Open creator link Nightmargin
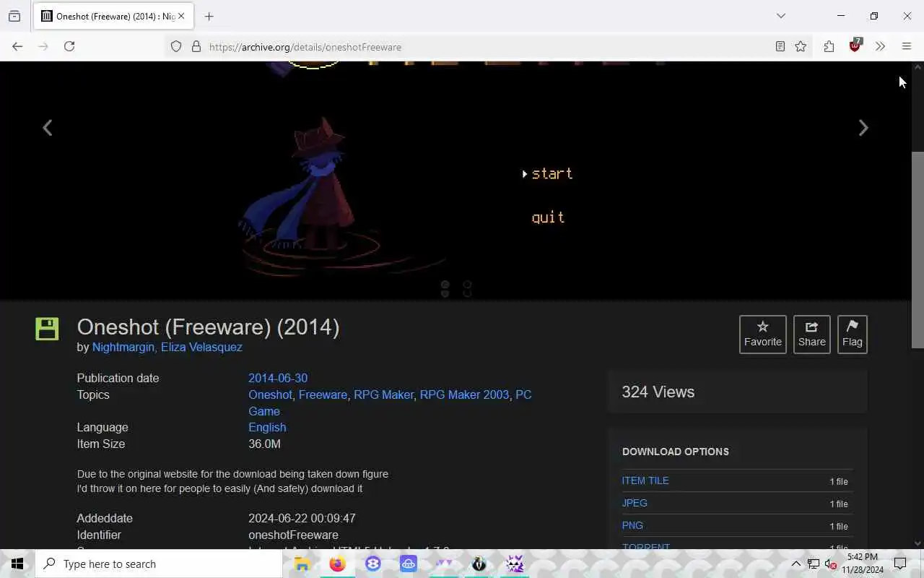The width and height of the screenshot is (924, 578). point(123,348)
